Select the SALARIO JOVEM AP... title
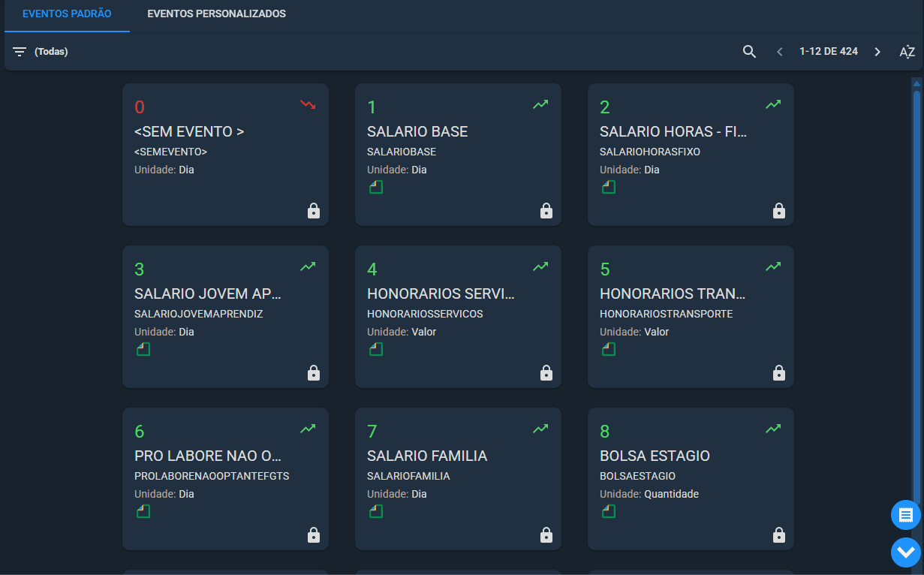This screenshot has width=924, height=575. [x=208, y=294]
